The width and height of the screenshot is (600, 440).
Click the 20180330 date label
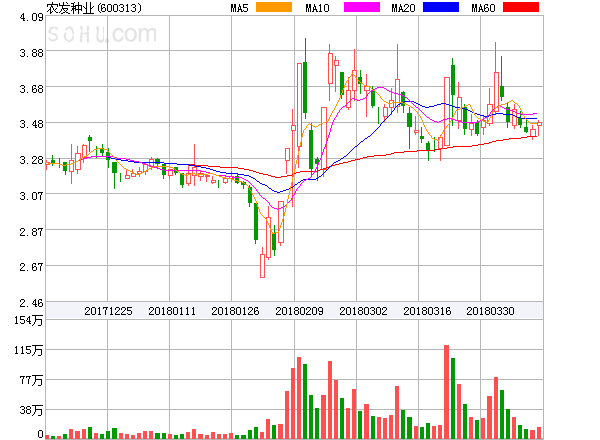click(x=490, y=311)
